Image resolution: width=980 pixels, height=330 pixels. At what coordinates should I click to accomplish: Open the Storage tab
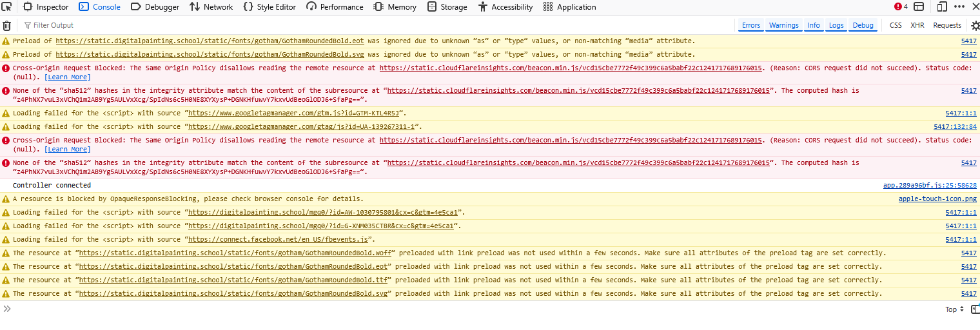pos(447,7)
